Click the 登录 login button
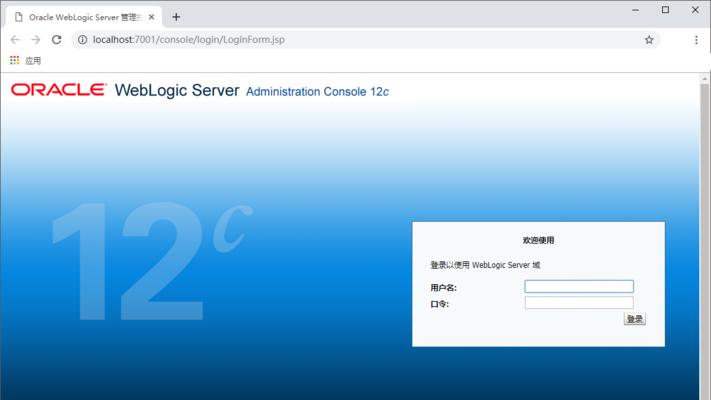The width and height of the screenshot is (711, 400). tap(634, 319)
